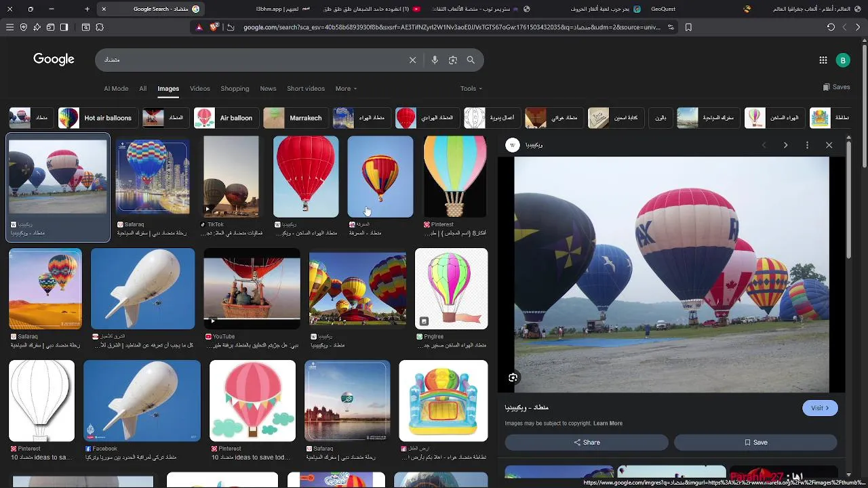
Task: Clear the Google search box text
Action: click(x=412, y=60)
